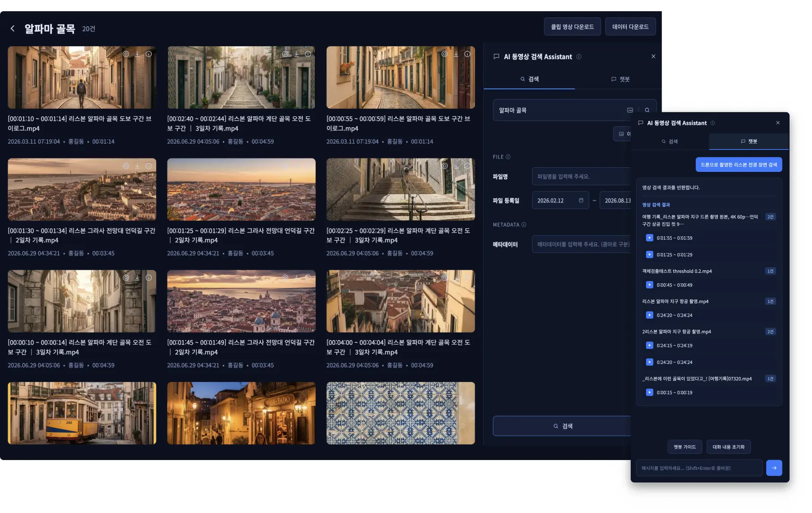Screen dimensions: 812x513
Task: Select the 검색 tab in the back panel
Action: (529, 79)
